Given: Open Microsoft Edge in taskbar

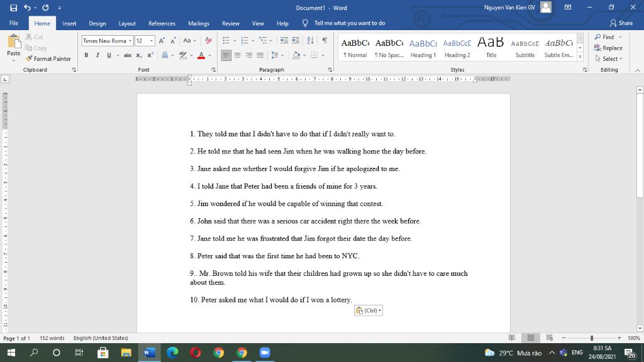Looking at the screenshot, I should [x=172, y=353].
